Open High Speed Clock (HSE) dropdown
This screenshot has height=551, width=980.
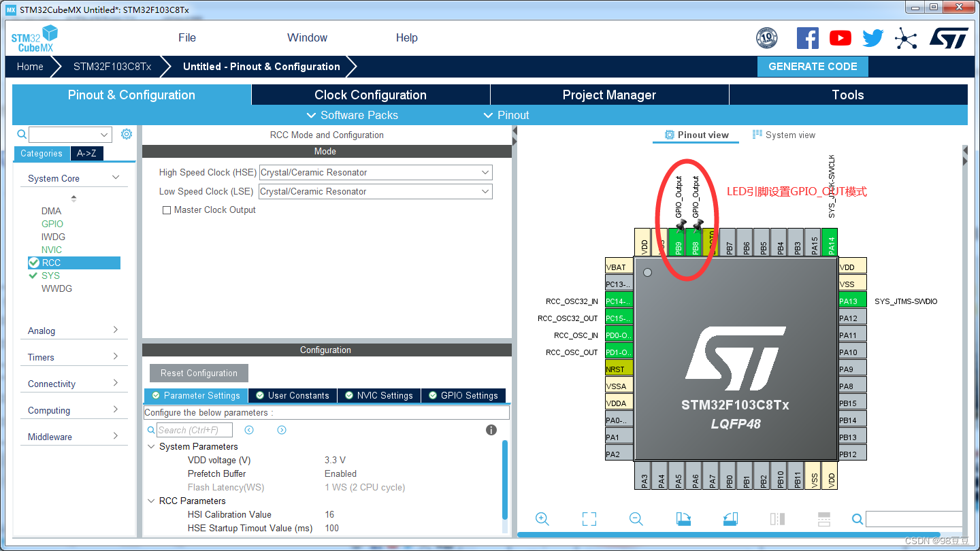click(x=376, y=173)
